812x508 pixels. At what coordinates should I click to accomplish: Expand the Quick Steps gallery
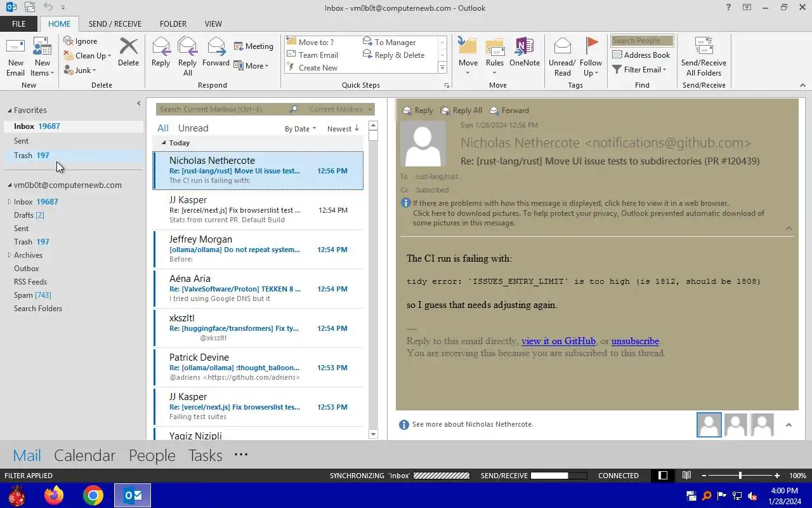tap(442, 68)
